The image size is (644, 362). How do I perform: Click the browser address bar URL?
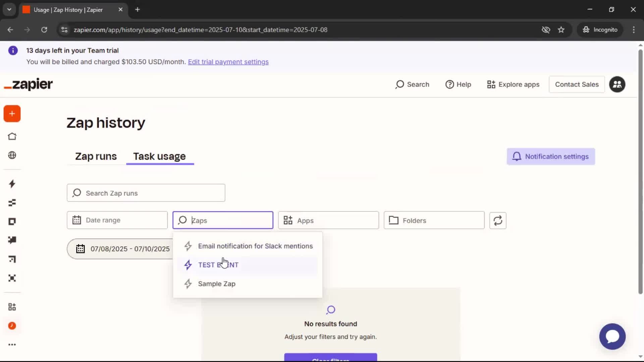(x=200, y=30)
